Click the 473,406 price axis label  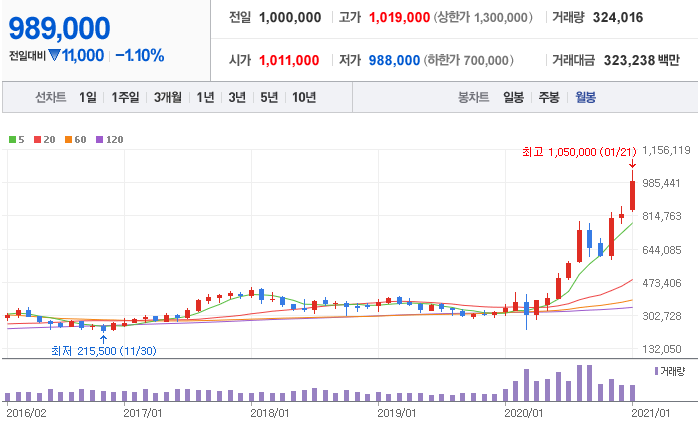point(661,283)
